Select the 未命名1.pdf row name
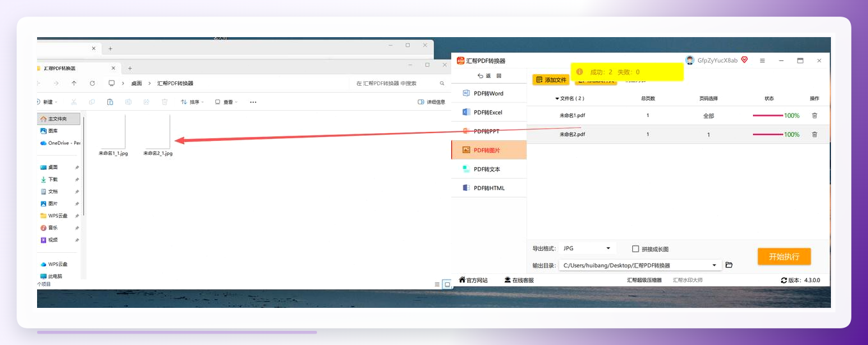This screenshot has height=345, width=868. point(572,116)
